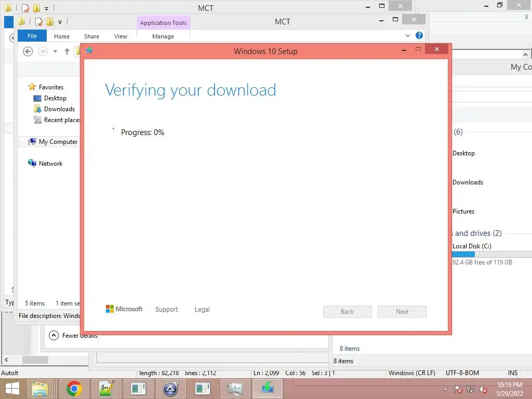Click New folder quick access icon, front MCT

[x=50, y=22]
